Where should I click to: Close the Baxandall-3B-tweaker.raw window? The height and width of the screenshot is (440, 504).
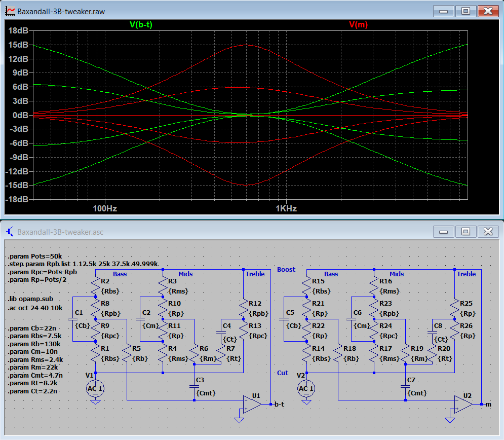pos(488,11)
